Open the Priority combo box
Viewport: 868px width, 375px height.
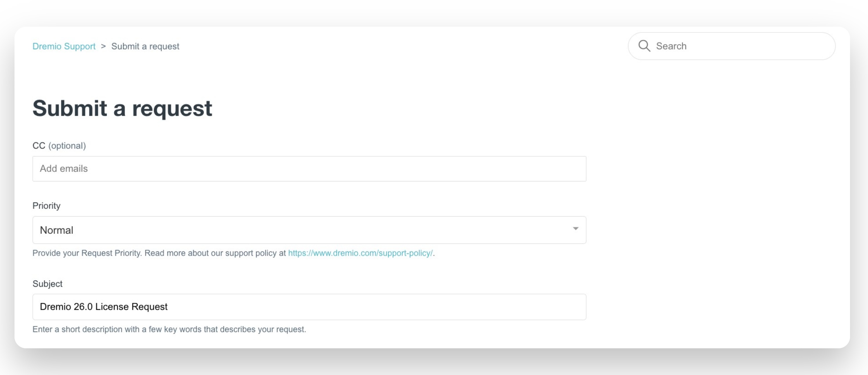click(x=309, y=230)
